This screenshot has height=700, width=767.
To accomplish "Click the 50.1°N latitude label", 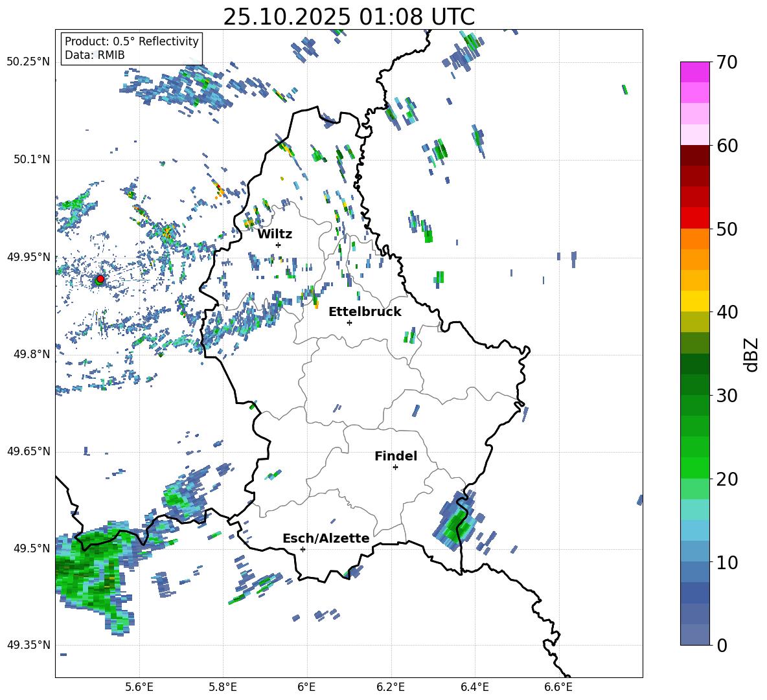I will [x=31, y=159].
